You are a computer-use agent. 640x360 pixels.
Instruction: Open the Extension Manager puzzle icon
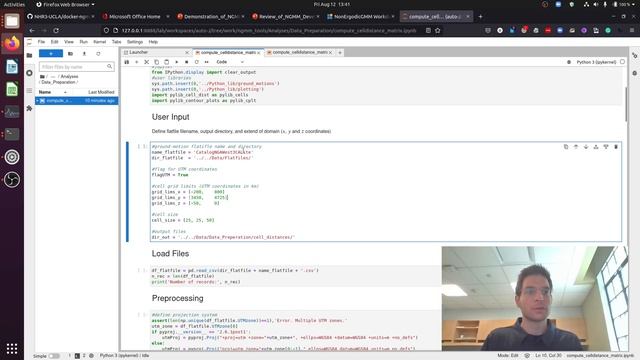coord(29,108)
